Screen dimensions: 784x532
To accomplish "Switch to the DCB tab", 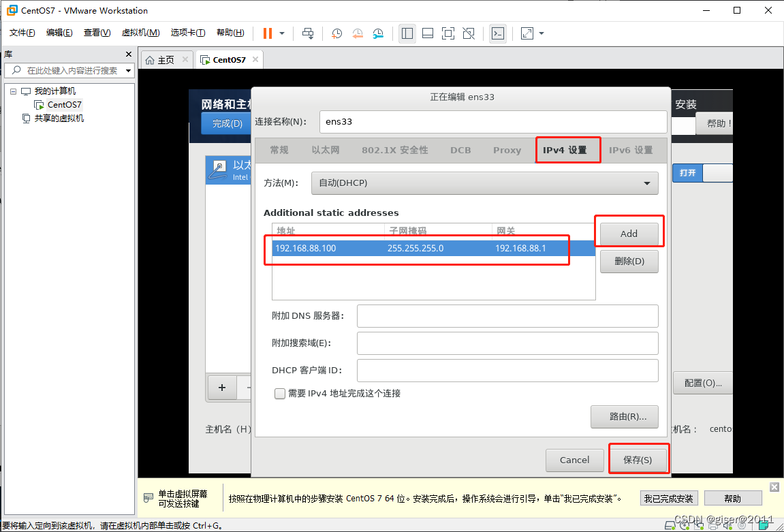I will [x=460, y=150].
